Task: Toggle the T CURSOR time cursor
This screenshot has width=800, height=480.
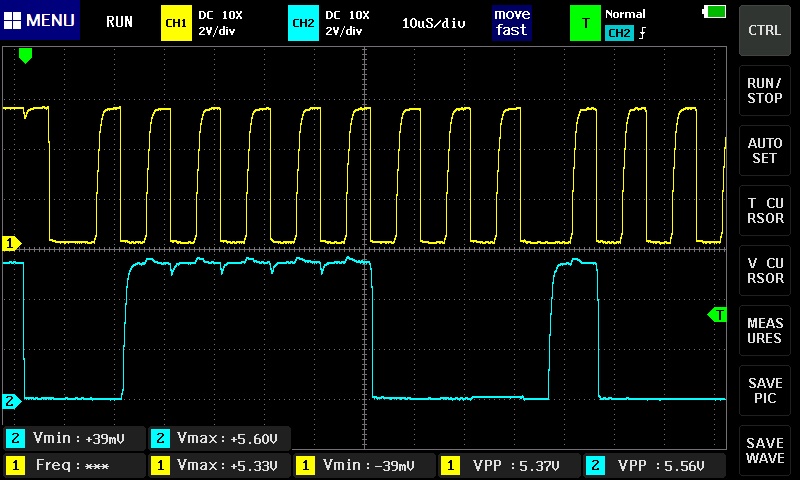Action: click(764, 211)
